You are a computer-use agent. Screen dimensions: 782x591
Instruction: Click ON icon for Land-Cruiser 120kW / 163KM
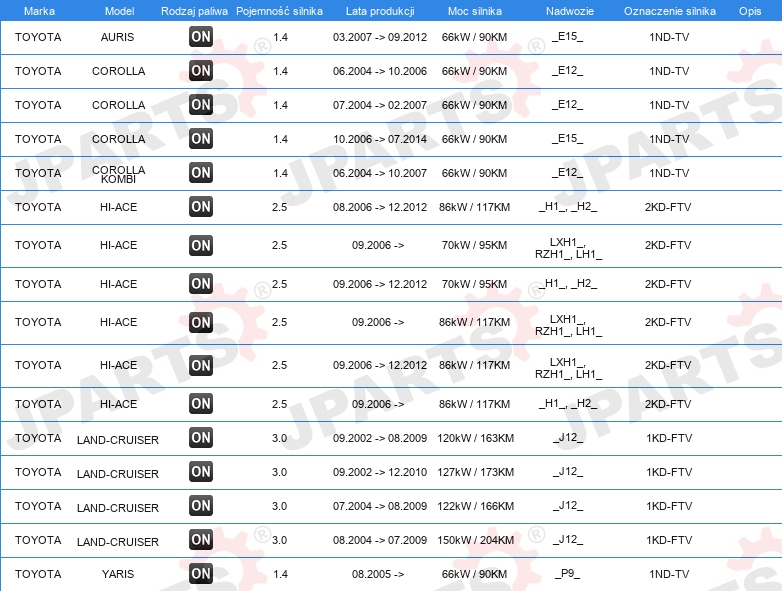(201, 438)
